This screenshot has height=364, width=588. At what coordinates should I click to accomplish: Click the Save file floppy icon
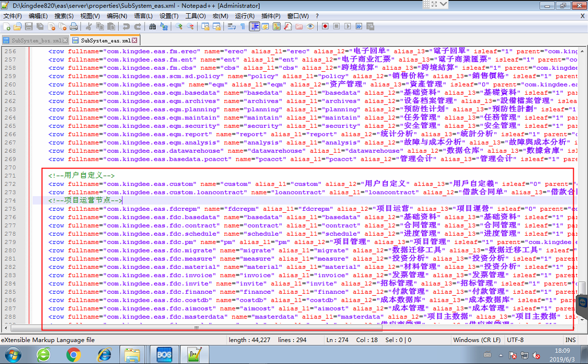tap(29, 26)
